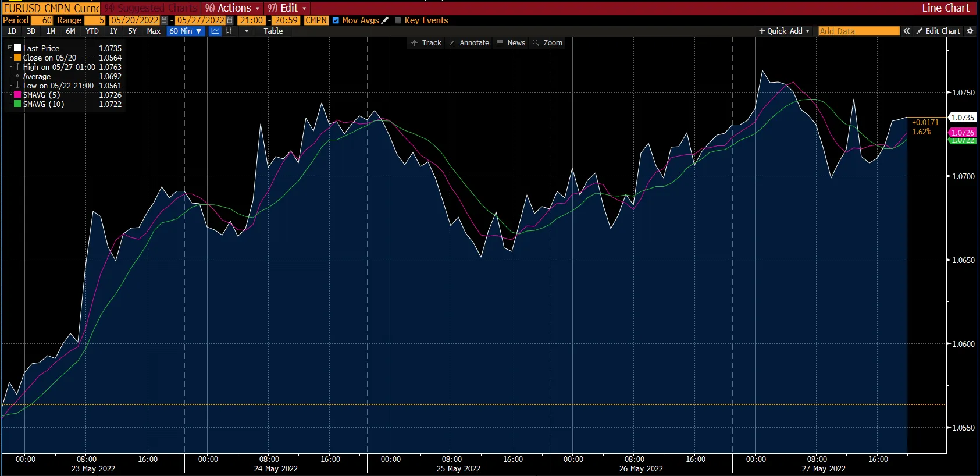The width and height of the screenshot is (980, 476).
Task: Click the 27 May 2022 date label
Action: tap(824, 468)
